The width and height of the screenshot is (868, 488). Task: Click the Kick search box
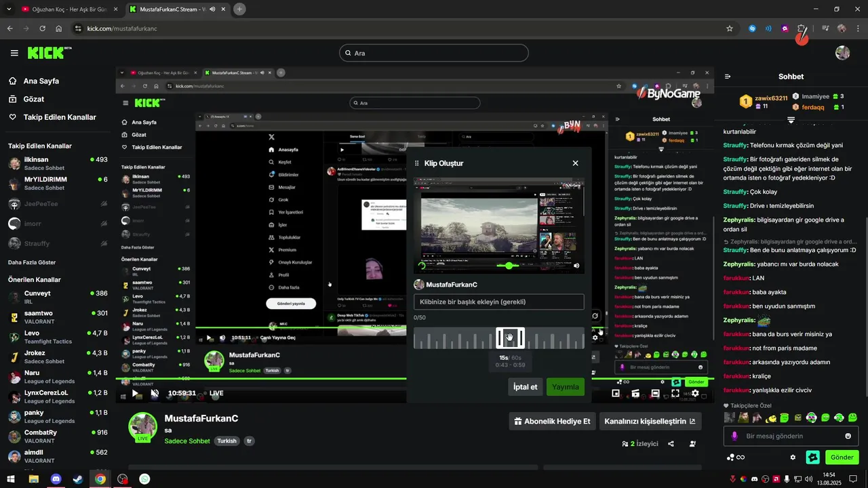[x=434, y=53]
